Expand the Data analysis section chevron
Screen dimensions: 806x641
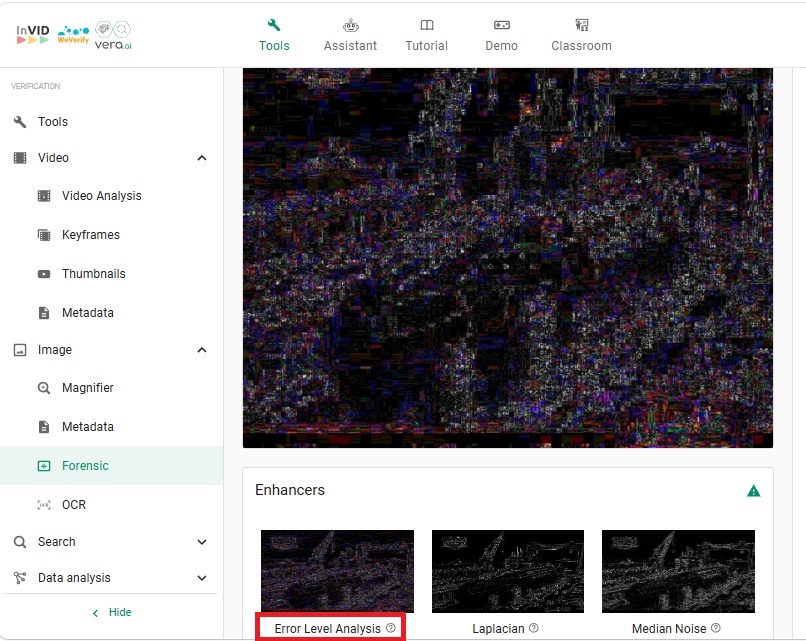202,578
